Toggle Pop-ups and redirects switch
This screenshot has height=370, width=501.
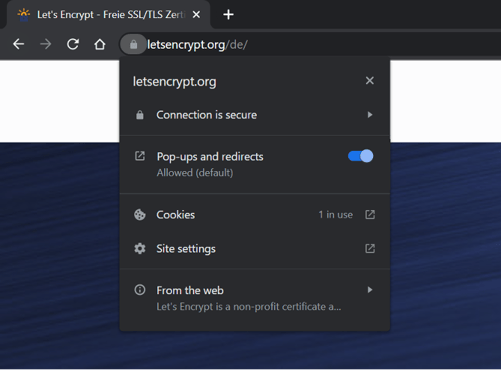[x=360, y=156]
